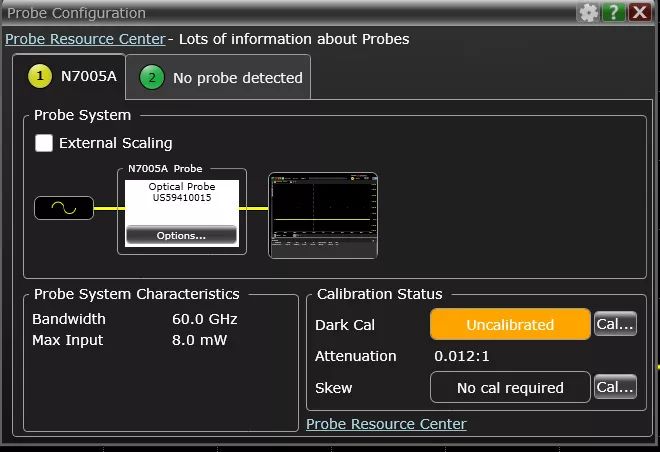Viewport: 660px width, 452px height.
Task: Click the Attenuation label
Action: point(356,356)
